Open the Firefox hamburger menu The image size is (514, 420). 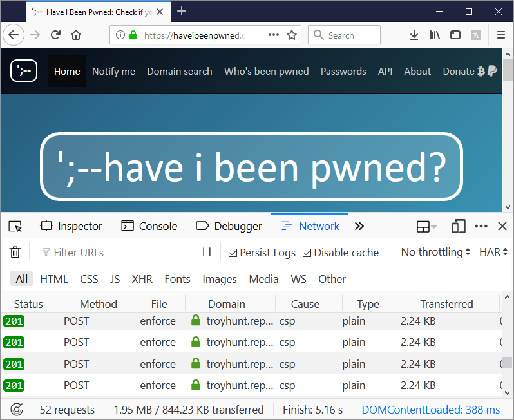coord(501,35)
